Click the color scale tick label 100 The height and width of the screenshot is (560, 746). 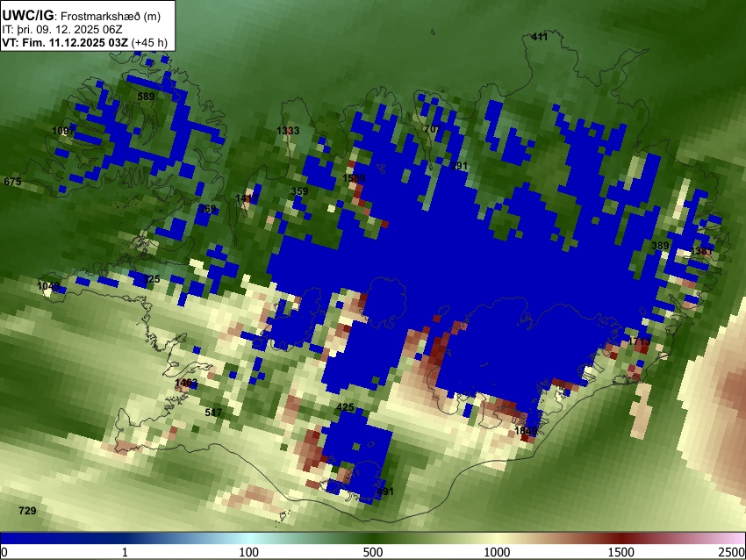(249, 552)
